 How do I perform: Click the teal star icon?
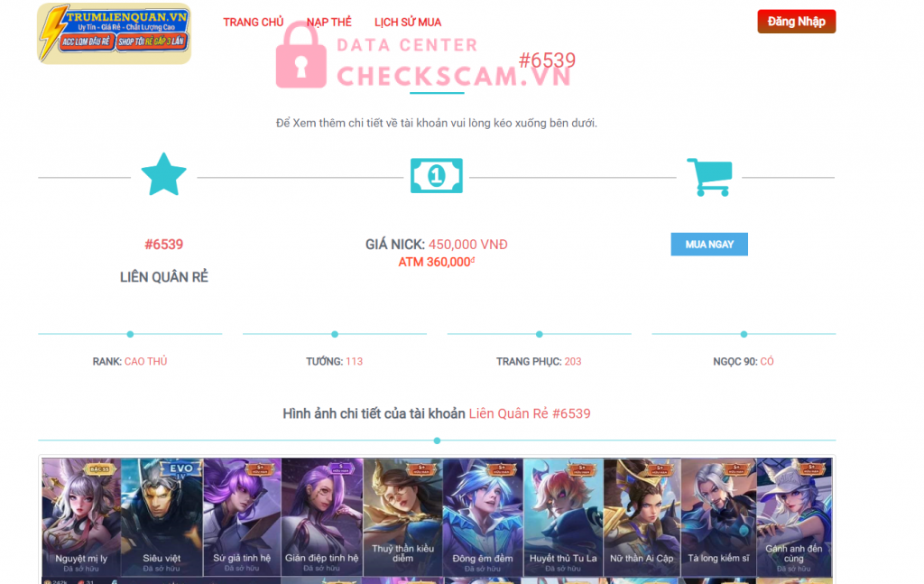point(164,174)
